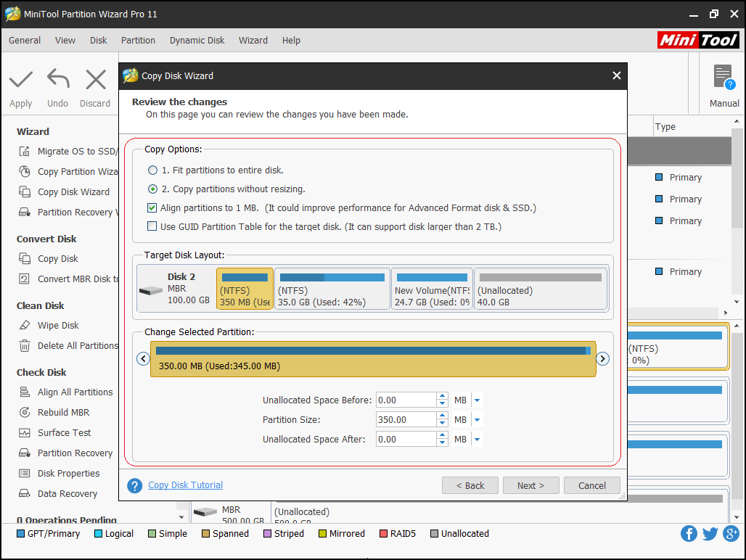Open the General menu
The height and width of the screenshot is (560, 746).
point(25,41)
